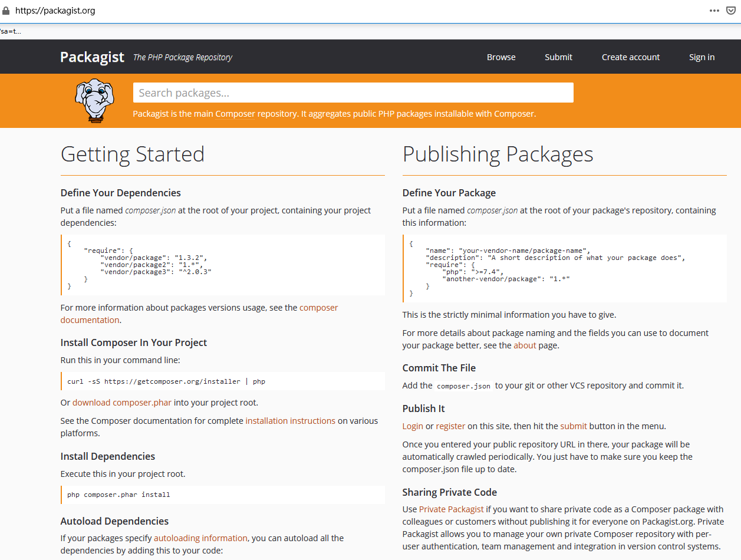This screenshot has width=741, height=560.
Task: Click the Install Dependencies heading
Action: coord(108,456)
